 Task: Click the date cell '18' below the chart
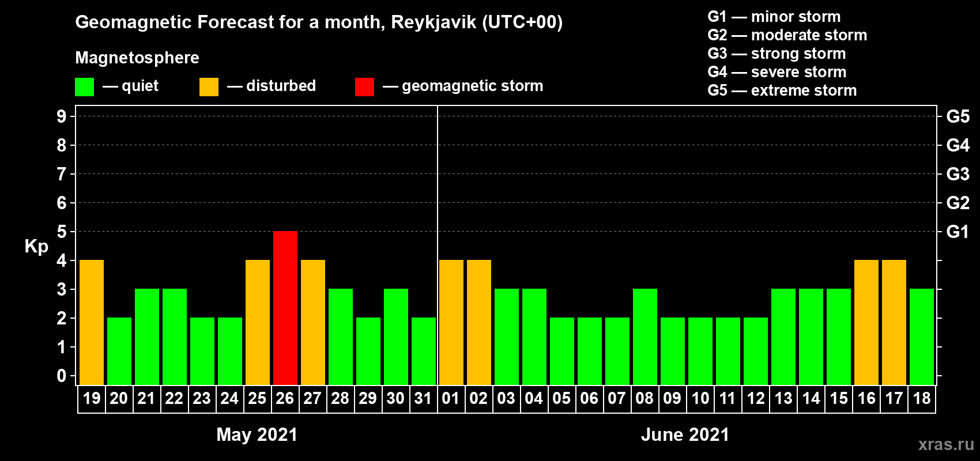pyautogui.click(x=922, y=399)
